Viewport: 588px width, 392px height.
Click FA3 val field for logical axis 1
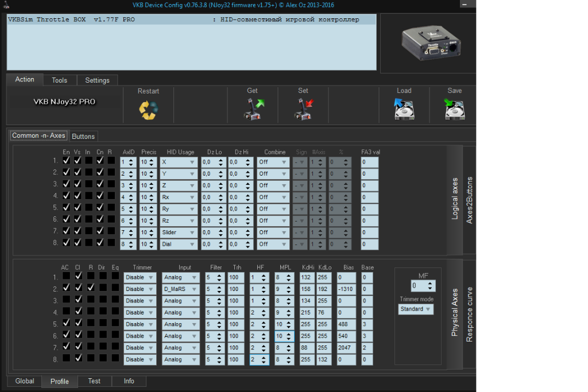pyautogui.click(x=370, y=162)
